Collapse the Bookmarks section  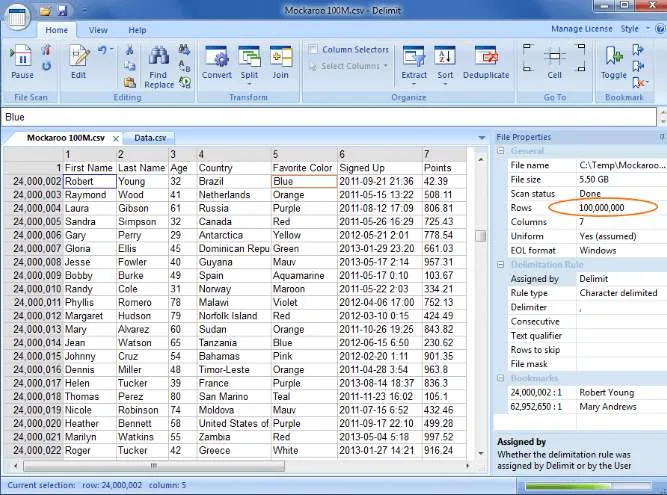pos(501,378)
